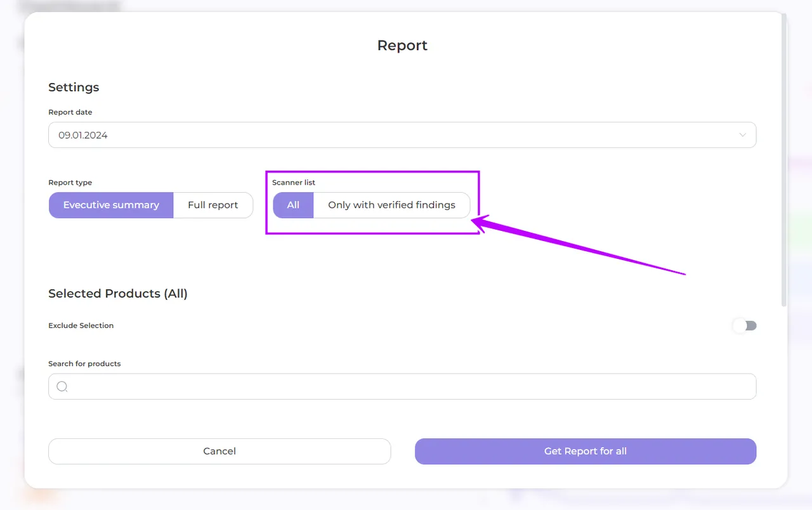Click the magnifier icon in product search
Viewport: 812px width, 510px height.
click(62, 386)
